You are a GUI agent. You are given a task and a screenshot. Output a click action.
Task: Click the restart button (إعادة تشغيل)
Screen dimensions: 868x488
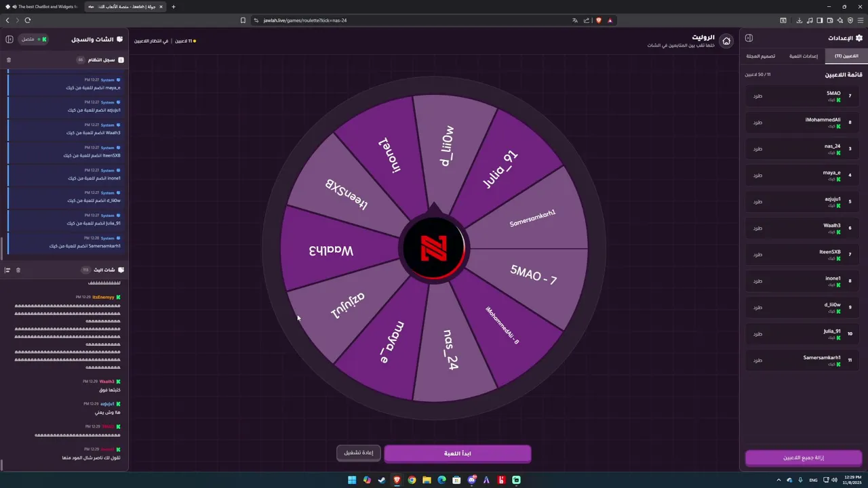[x=358, y=453]
